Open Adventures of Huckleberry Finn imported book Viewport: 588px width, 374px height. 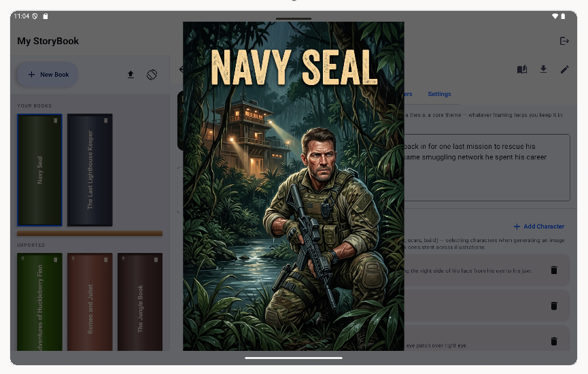tap(39, 302)
